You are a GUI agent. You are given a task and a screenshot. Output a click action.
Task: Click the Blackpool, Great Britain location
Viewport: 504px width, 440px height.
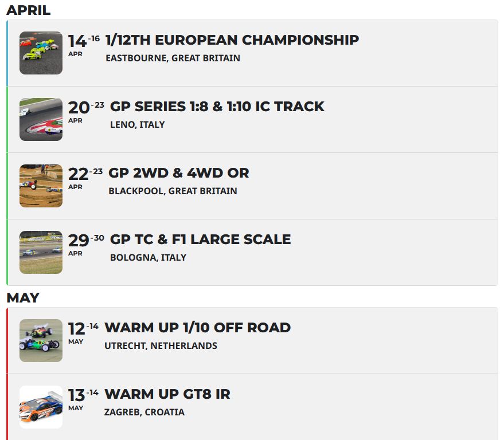point(173,191)
